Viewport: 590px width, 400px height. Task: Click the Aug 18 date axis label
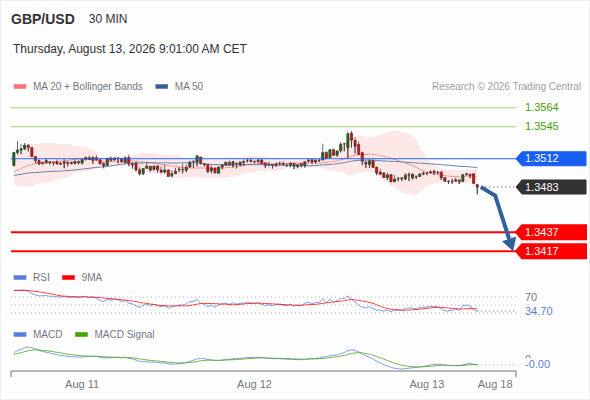tap(495, 385)
